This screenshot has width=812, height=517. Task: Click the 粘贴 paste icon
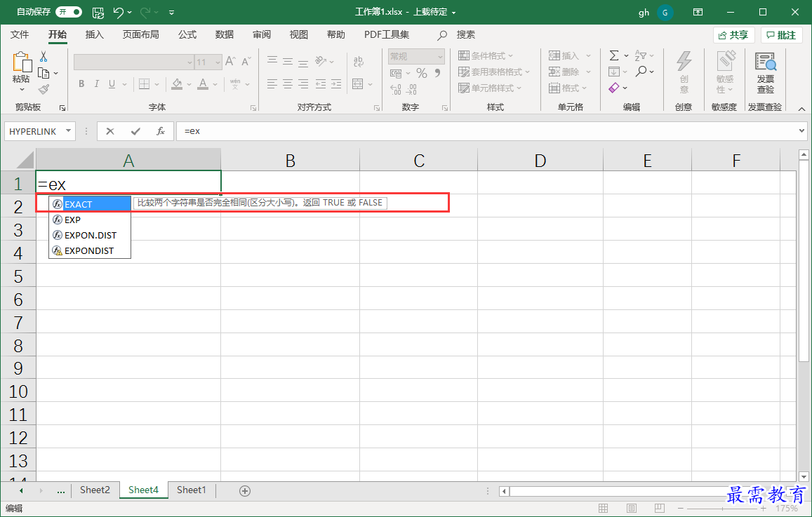coord(22,62)
